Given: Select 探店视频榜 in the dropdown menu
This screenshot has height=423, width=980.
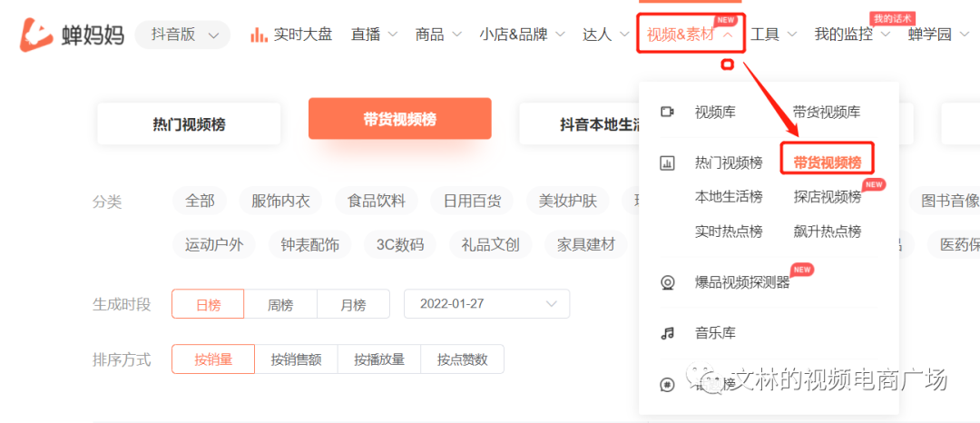Looking at the screenshot, I should [x=827, y=198].
